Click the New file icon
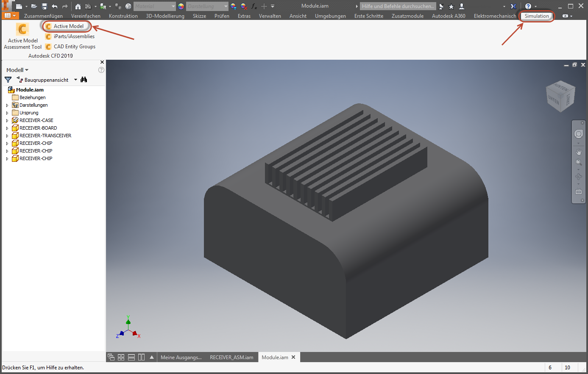588x374 pixels. coord(19,6)
